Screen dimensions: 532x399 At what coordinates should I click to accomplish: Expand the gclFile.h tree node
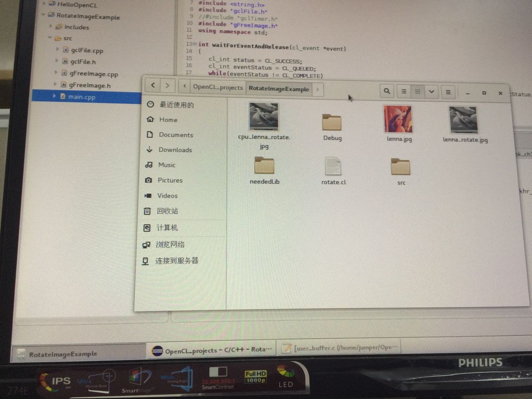coord(56,61)
